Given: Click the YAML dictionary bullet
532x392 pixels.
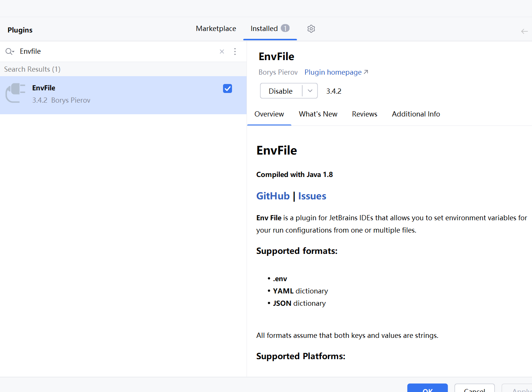Looking at the screenshot, I should (300, 291).
